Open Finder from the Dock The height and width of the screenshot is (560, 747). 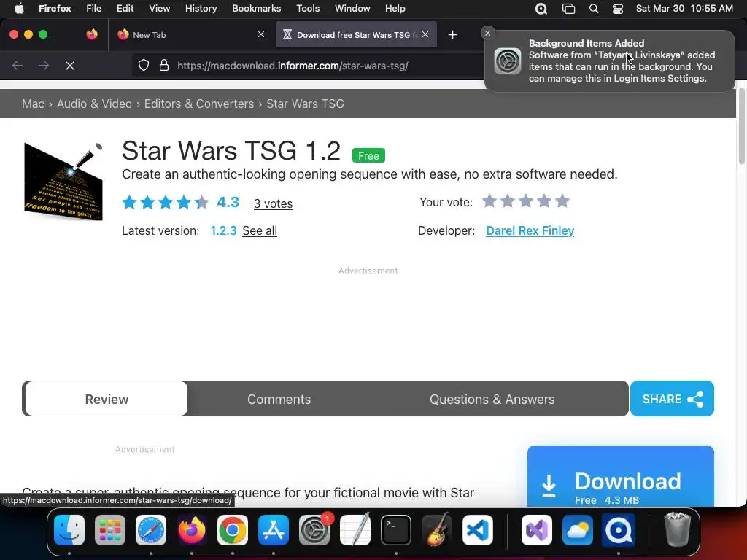[x=69, y=530]
